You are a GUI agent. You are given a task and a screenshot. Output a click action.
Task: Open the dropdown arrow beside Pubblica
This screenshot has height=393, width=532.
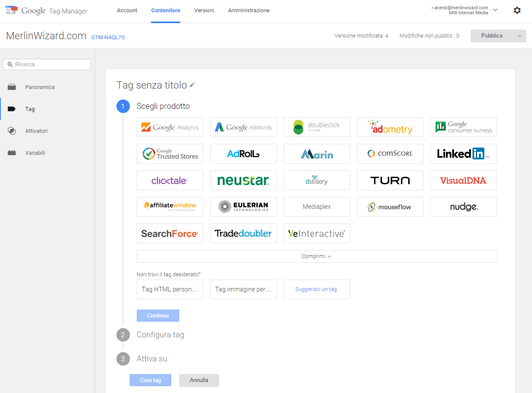[x=519, y=36]
